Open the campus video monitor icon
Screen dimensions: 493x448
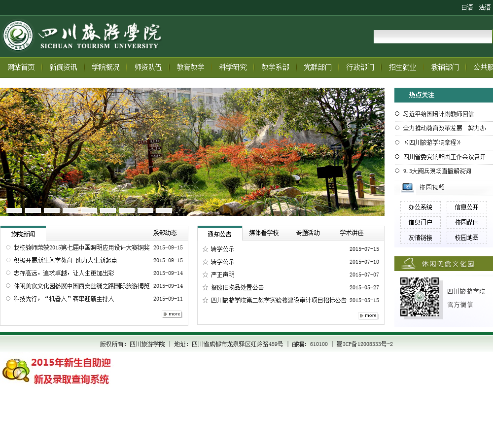407,187
